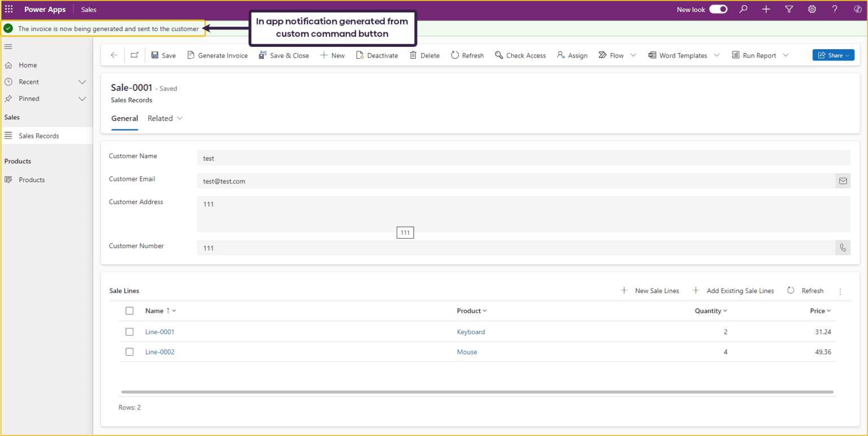Expand the Recent section in sidebar
Viewport: 868px width, 436px height.
point(82,81)
